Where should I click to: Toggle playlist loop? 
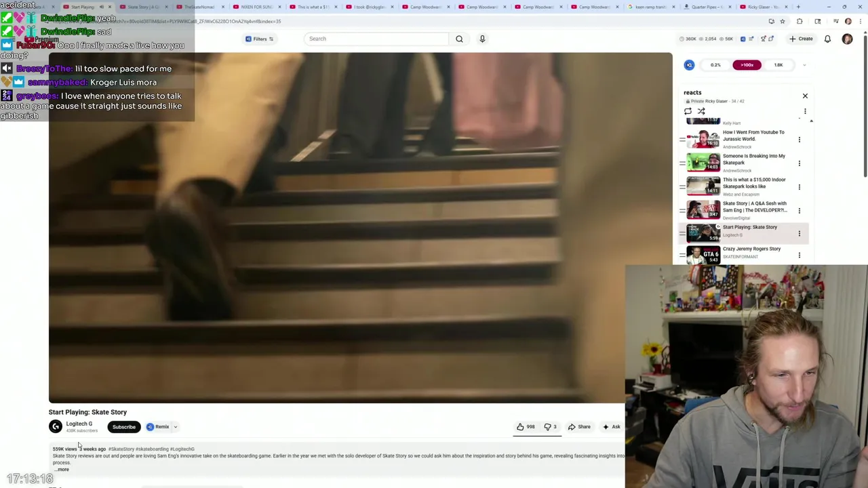(x=688, y=111)
